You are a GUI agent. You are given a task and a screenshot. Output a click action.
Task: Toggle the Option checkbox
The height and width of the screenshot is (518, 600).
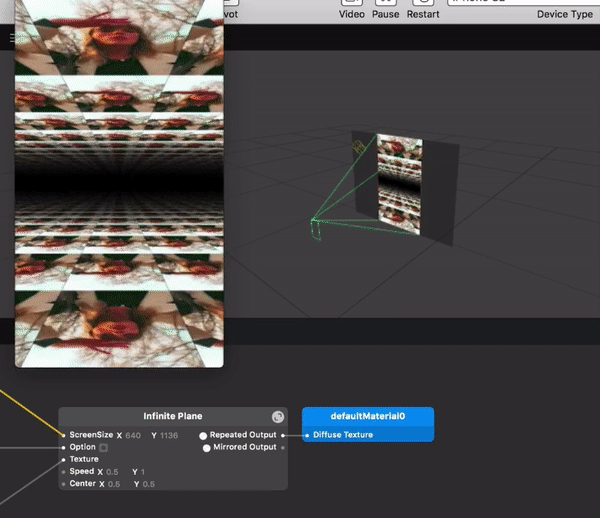coord(103,447)
